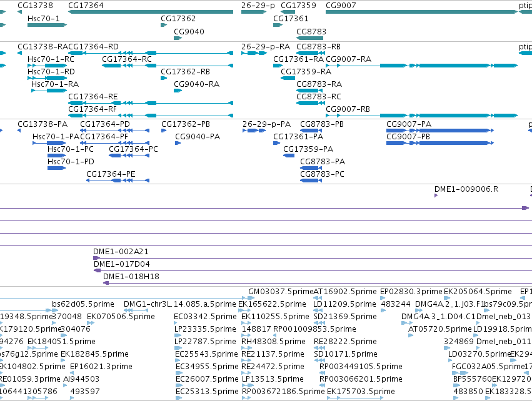Open protein CG17364-PF label
532x401 pixels.
tap(104, 137)
